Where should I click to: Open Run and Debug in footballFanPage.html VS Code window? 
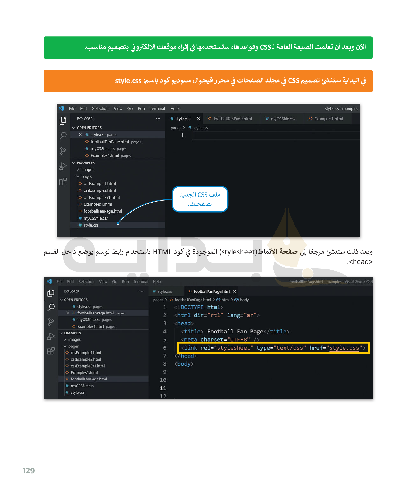pos(51,336)
